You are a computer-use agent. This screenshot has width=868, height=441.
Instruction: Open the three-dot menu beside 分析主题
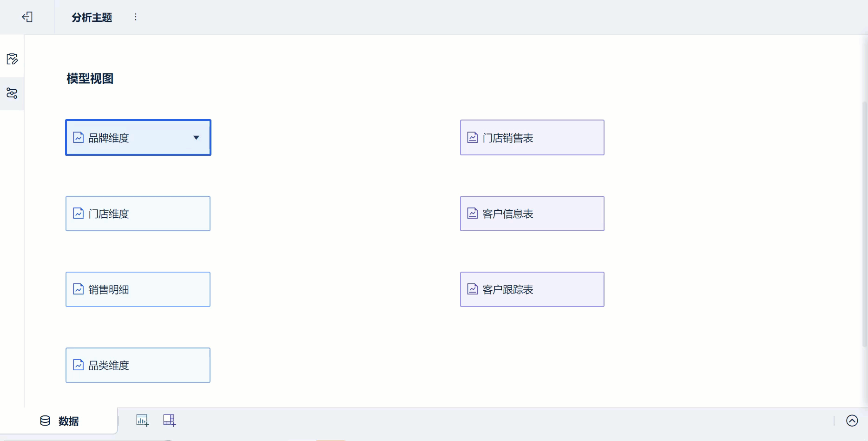[136, 17]
